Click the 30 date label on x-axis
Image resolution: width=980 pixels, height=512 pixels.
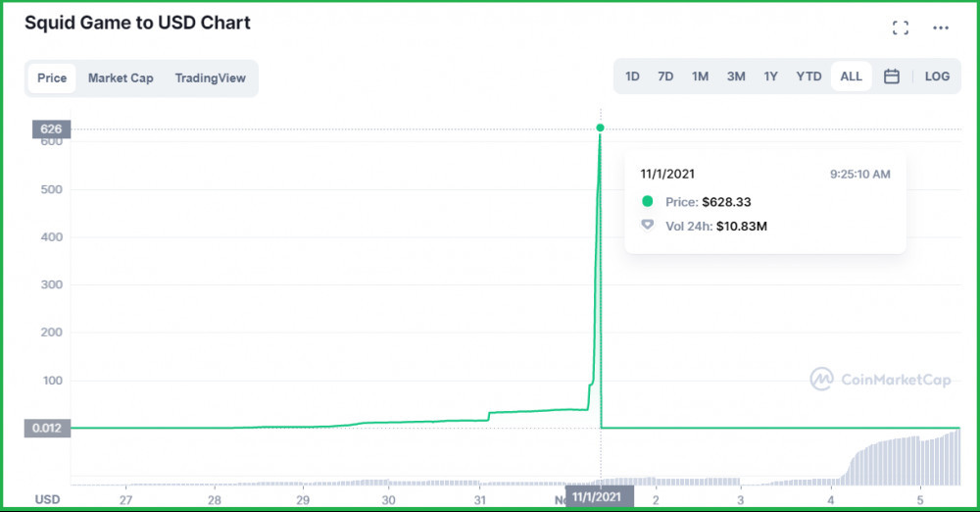tap(389, 500)
